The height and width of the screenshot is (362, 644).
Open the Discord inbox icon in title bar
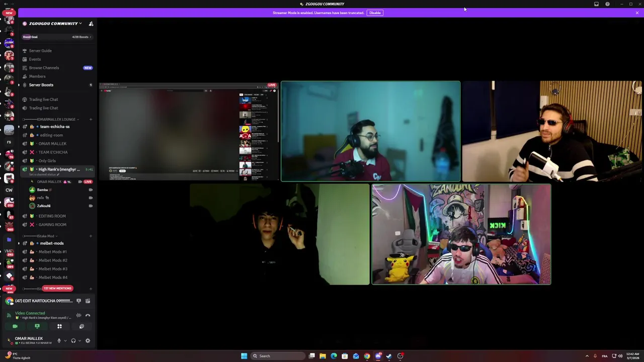coord(596,4)
